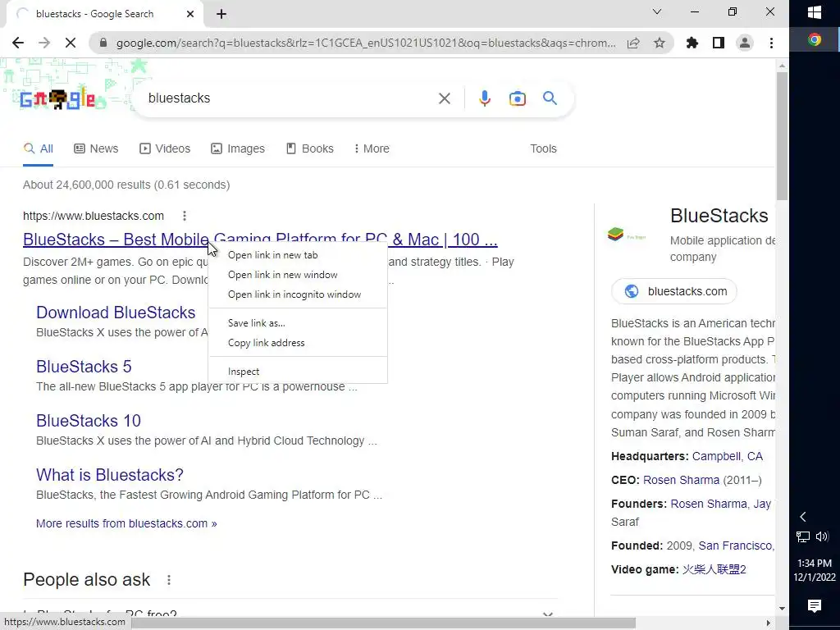Open three-dot options beside bluestacks.com result
The image size is (840, 630).
(x=185, y=216)
